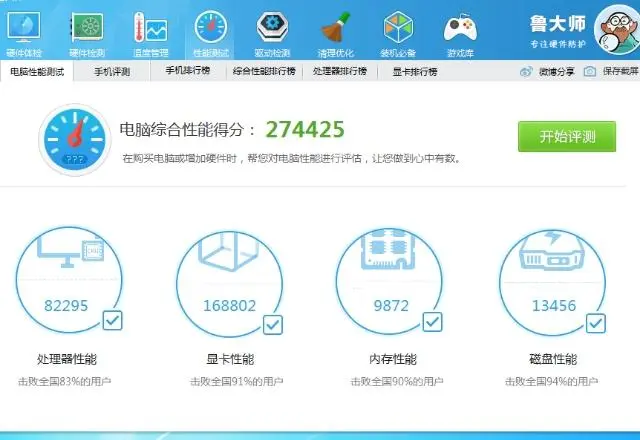Open the 显卡排行榜 tab
Screen dimensions: 640x440
[415, 72]
